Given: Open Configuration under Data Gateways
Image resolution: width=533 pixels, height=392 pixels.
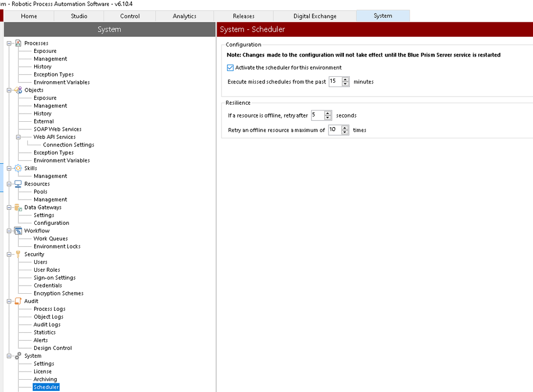Looking at the screenshot, I should tap(51, 223).
